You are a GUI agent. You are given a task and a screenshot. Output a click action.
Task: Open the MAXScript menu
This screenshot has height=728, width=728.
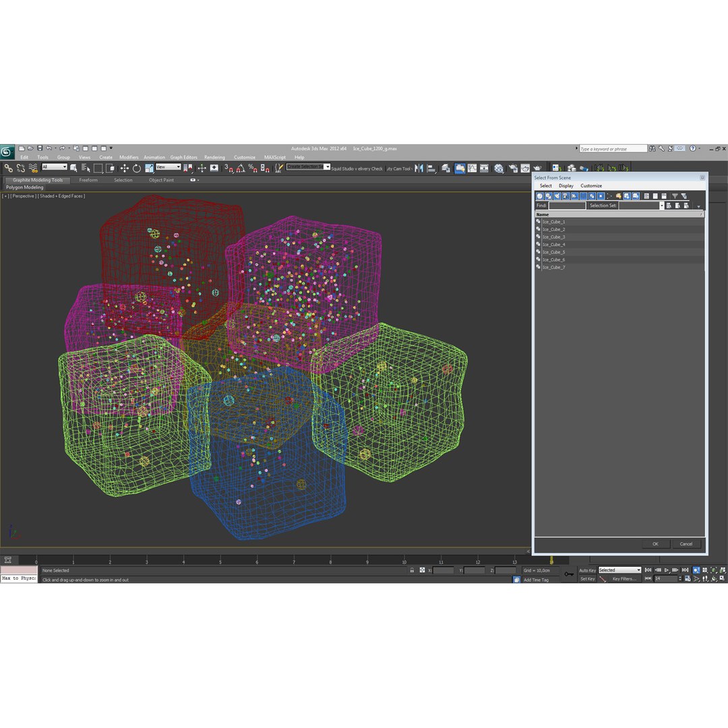(274, 157)
